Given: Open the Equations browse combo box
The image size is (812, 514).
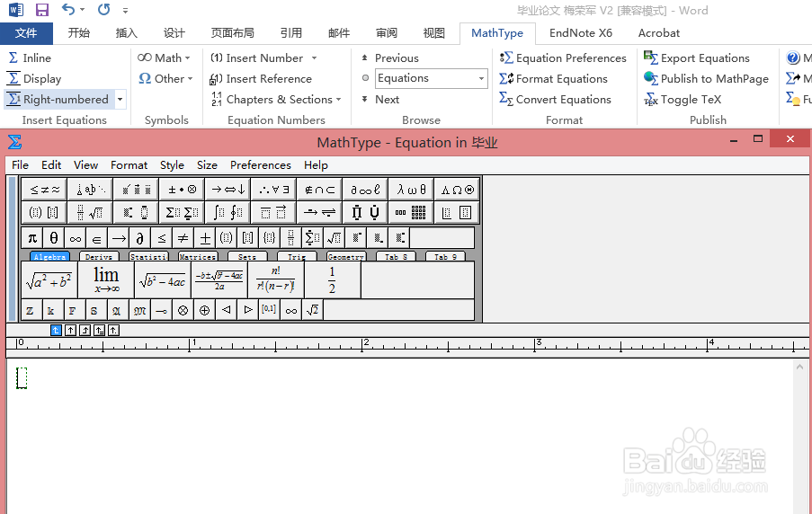Looking at the screenshot, I should [431, 78].
